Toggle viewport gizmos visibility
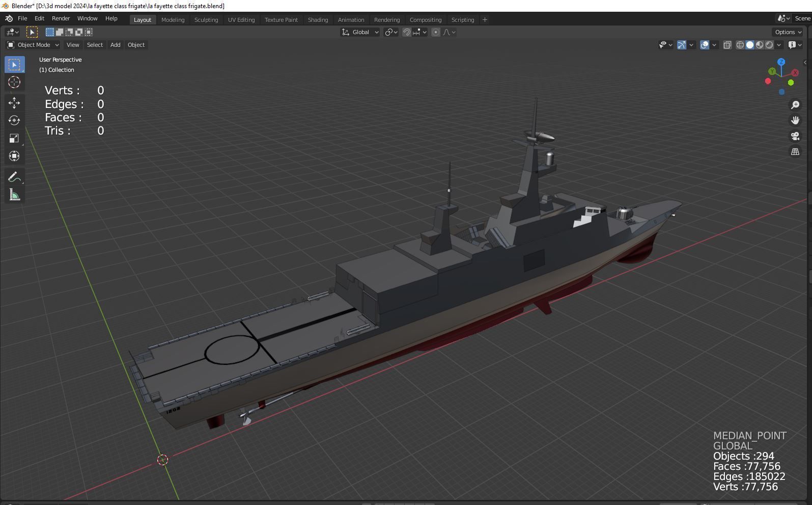Image resolution: width=812 pixels, height=505 pixels. tap(682, 45)
